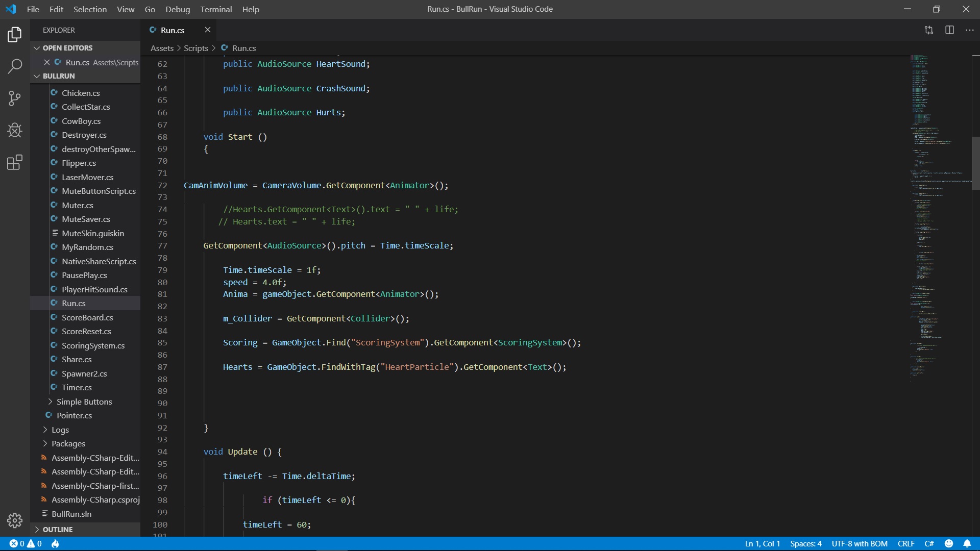The image size is (980, 551).
Task: Open the View menu
Action: 126,9
